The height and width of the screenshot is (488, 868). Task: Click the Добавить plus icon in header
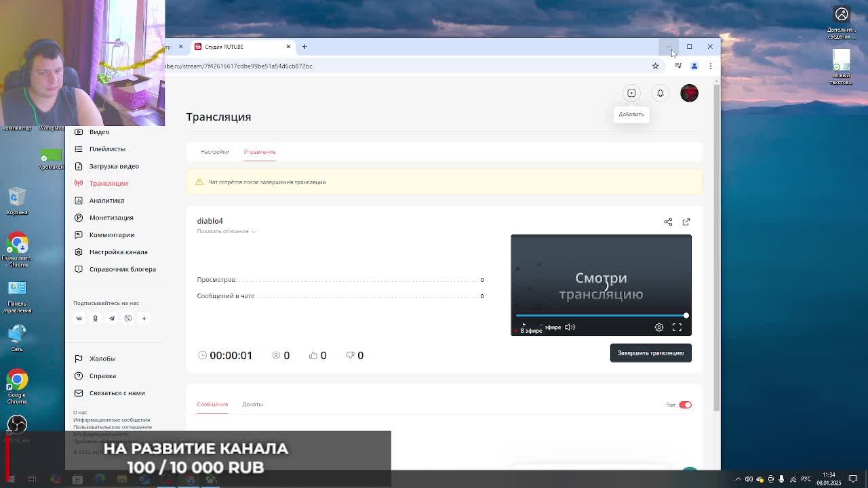[x=631, y=93]
